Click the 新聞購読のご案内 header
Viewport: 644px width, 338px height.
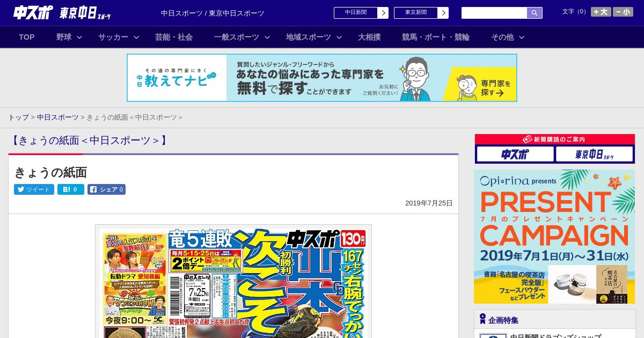pyautogui.click(x=554, y=139)
